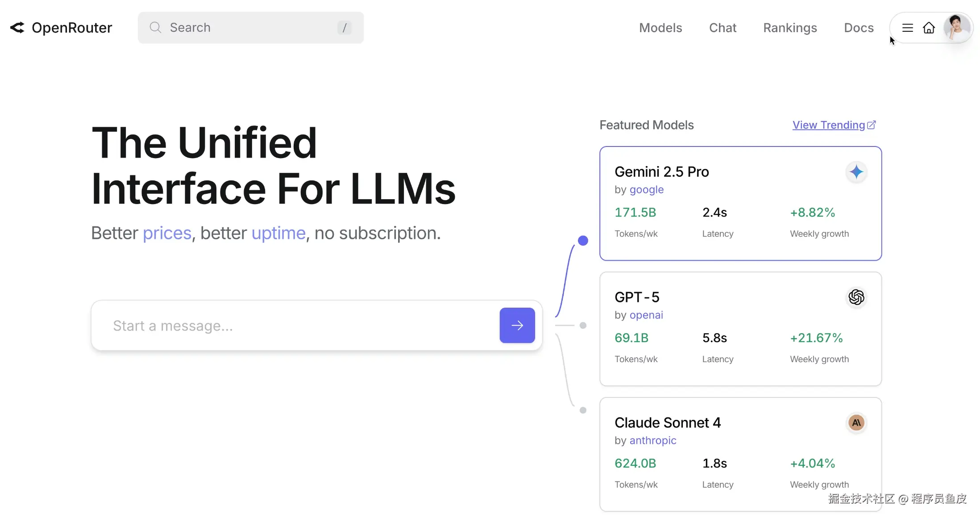Select the GPT-5 carousel dot marker
The width and height of the screenshot is (980, 518).
tap(582, 326)
